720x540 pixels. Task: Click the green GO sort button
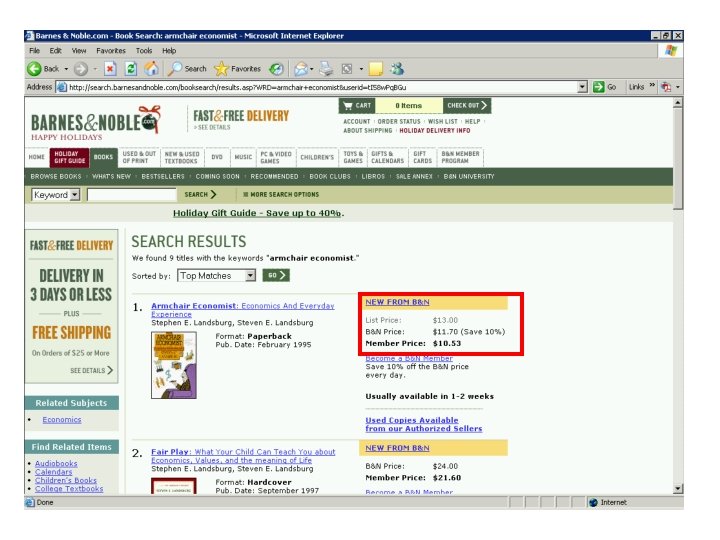click(x=276, y=276)
